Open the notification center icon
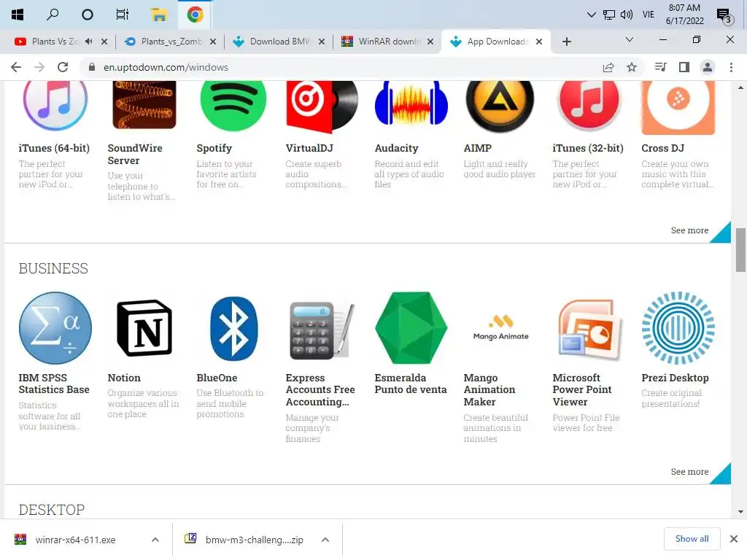Screen dimensions: 747x560 724,16
